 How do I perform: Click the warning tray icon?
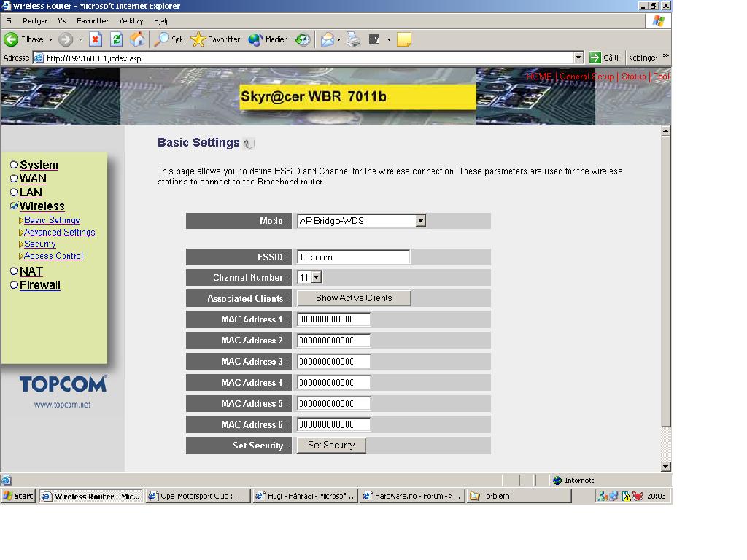click(x=627, y=496)
